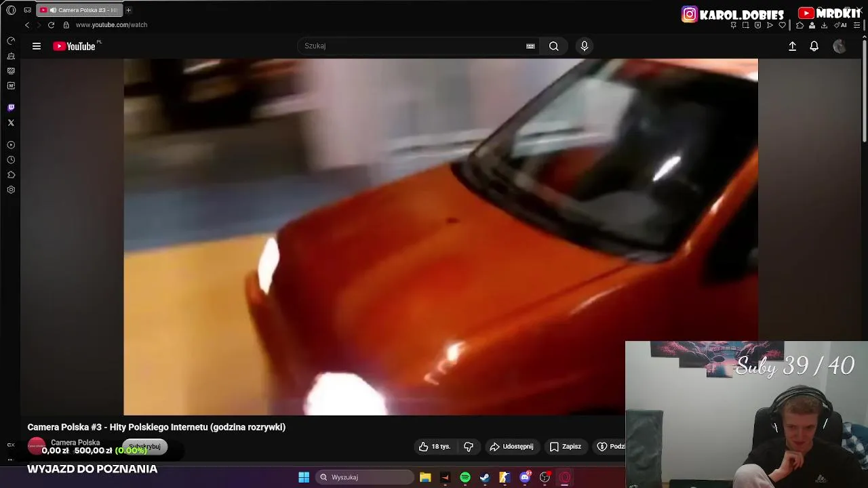Go back to the previous page
The width and height of the screenshot is (868, 488).
click(x=27, y=25)
